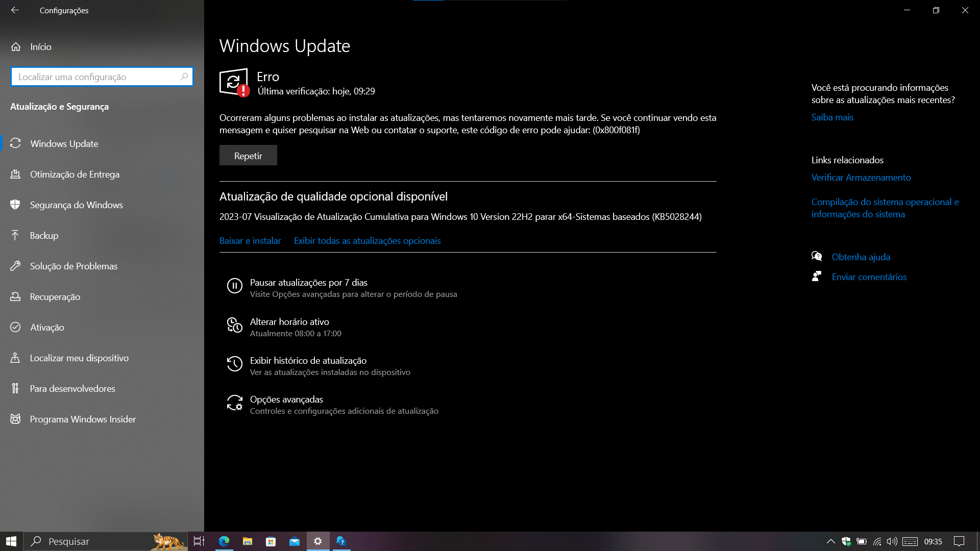Open Exibir todas as atualizações opcionais
Viewport: 980px width, 551px height.
[367, 241]
